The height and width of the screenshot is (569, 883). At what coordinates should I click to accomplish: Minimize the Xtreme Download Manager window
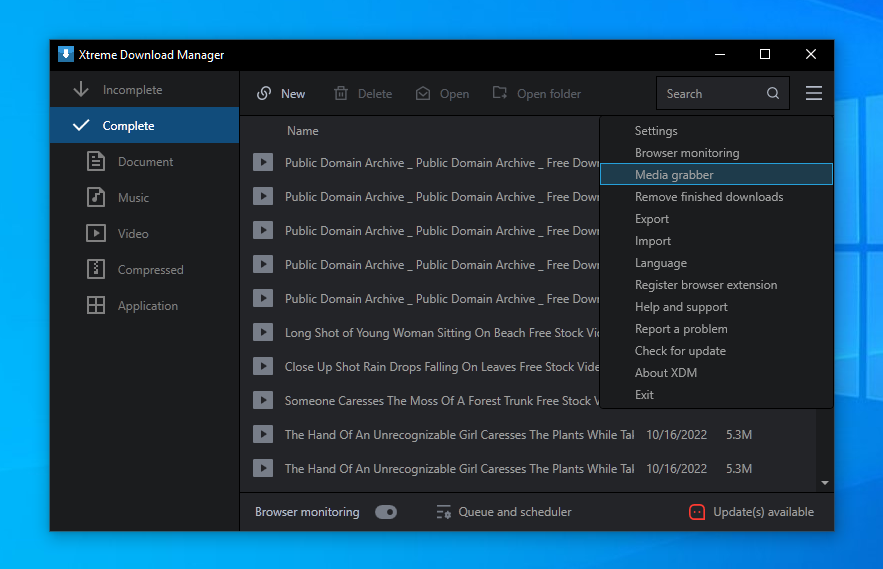tap(720, 54)
